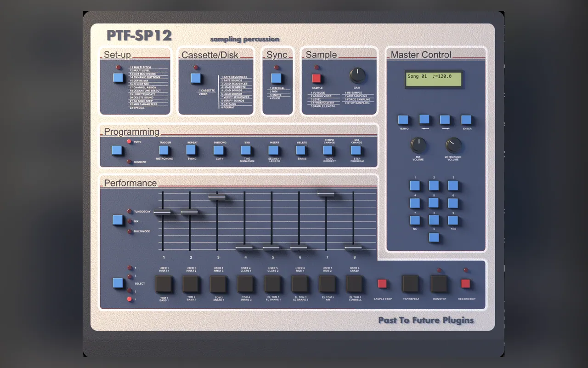The height and width of the screenshot is (368, 588).
Task: Click the Gain knob in the Sample section
Action: tap(357, 75)
